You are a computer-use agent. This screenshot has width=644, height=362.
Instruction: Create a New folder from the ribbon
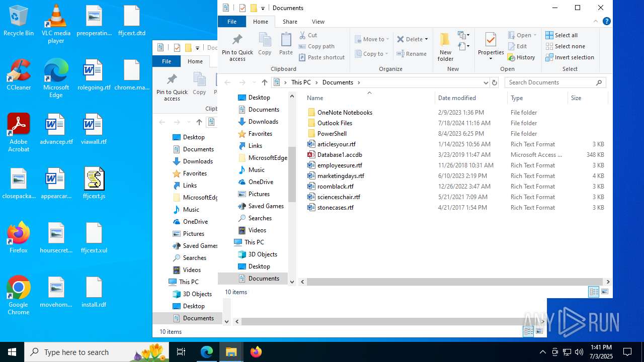pyautogui.click(x=445, y=47)
